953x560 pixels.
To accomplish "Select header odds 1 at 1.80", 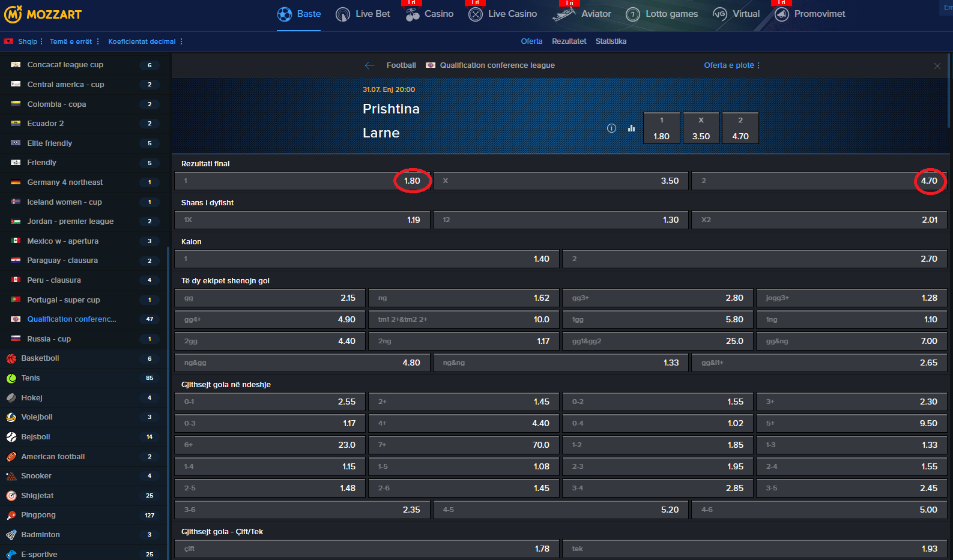I will coord(662,128).
